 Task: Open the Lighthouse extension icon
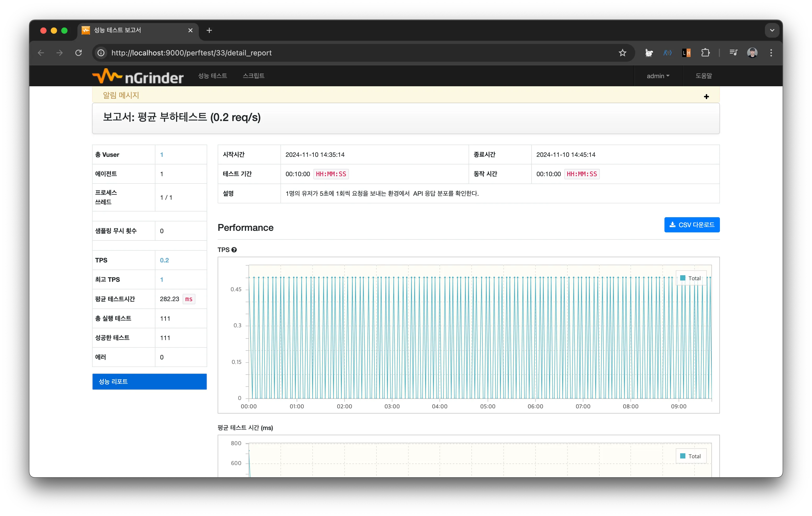(686, 53)
